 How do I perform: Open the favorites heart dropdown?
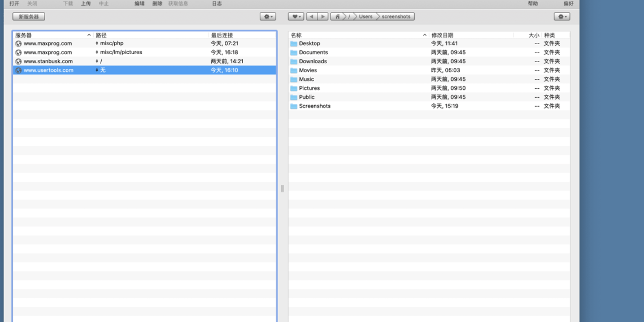click(295, 17)
